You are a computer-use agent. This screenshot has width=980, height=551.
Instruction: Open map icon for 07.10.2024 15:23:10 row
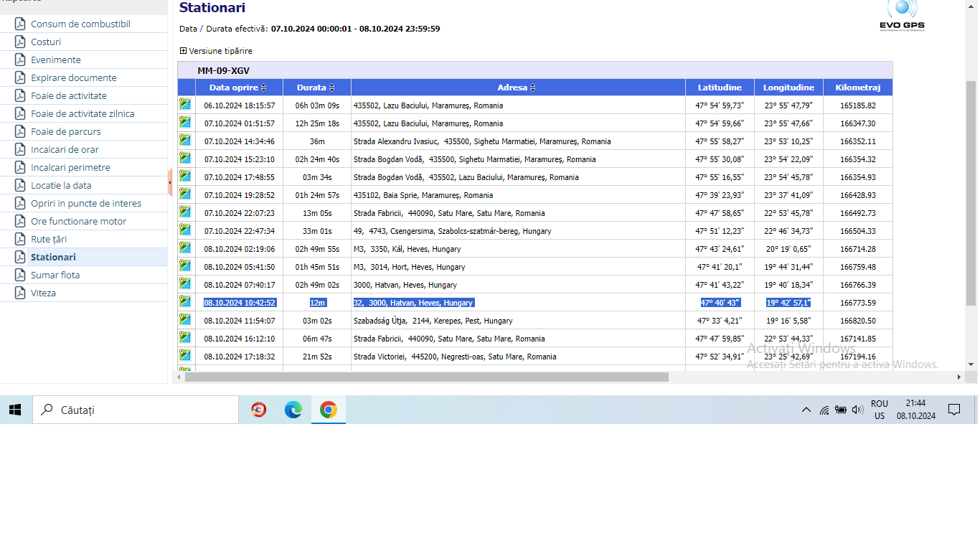[185, 158]
